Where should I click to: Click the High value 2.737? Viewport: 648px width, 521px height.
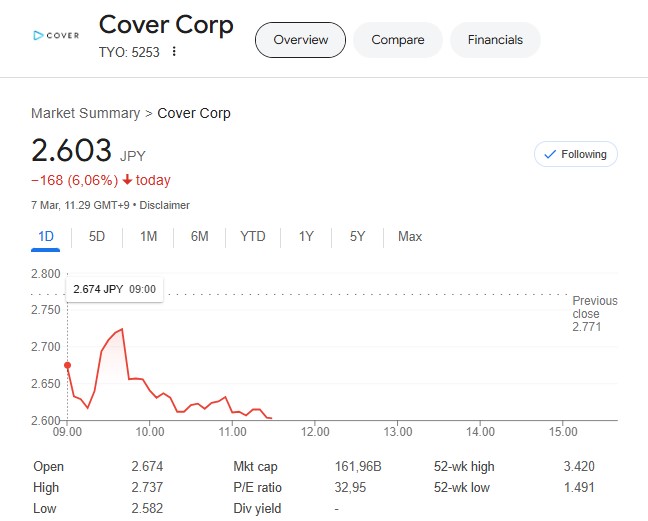click(147, 488)
